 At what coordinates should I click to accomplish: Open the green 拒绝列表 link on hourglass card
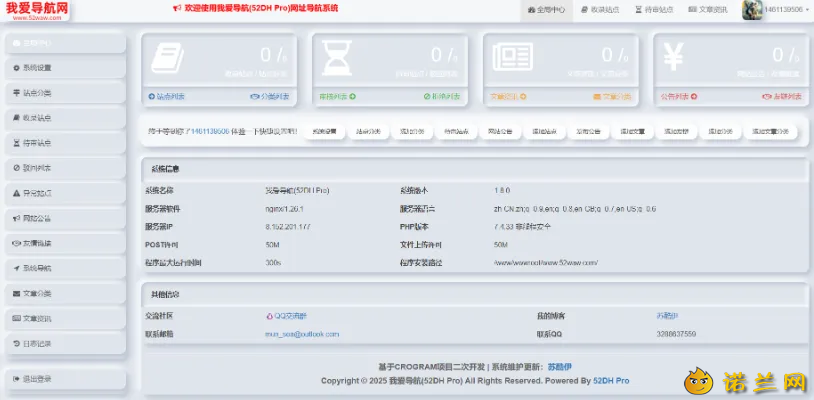tap(442, 96)
